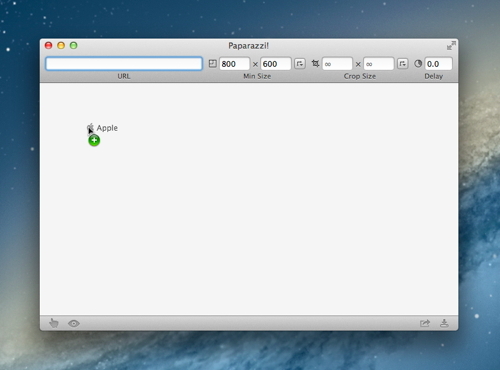Viewport: 500px width, 370px height.
Task: Click the Paparazzi! window title
Action: click(248, 46)
